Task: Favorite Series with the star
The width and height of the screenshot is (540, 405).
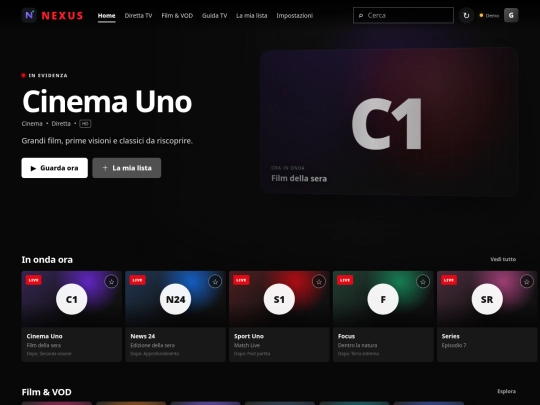Action: pos(527,282)
